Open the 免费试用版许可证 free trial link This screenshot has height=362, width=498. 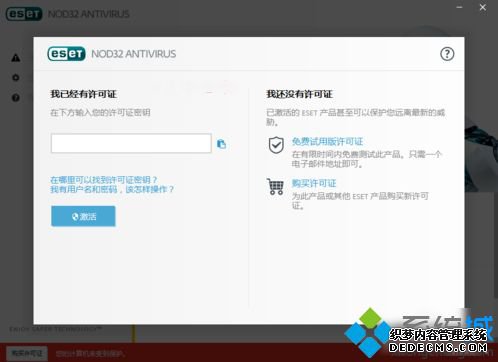pyautogui.click(x=327, y=142)
